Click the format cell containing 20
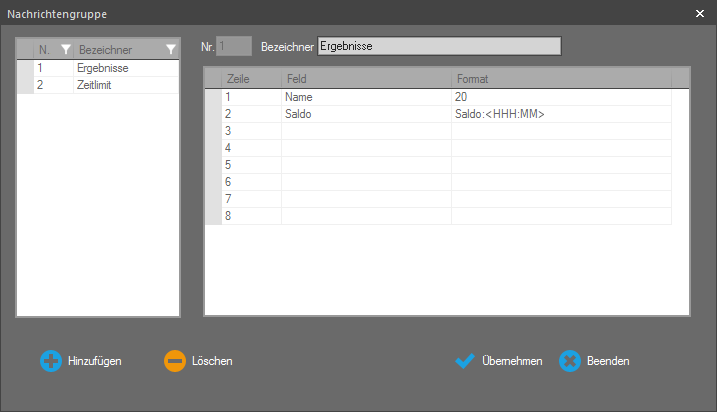The height and width of the screenshot is (412, 717). coord(560,97)
